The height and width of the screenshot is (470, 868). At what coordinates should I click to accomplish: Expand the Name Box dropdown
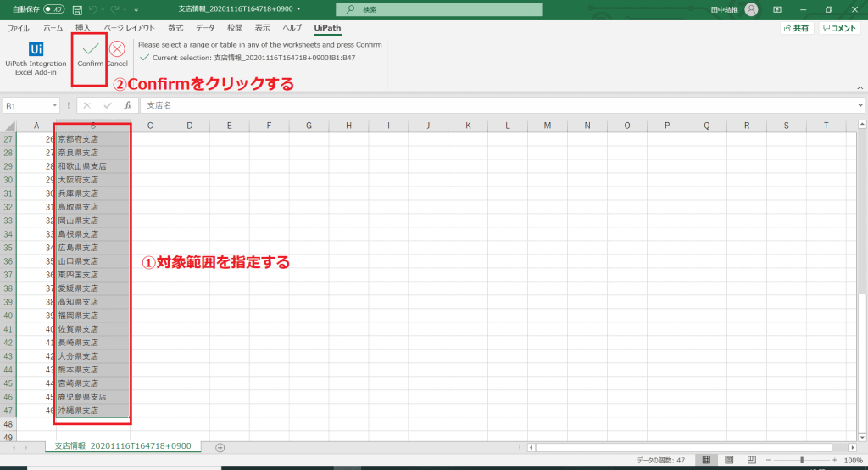tap(55, 106)
